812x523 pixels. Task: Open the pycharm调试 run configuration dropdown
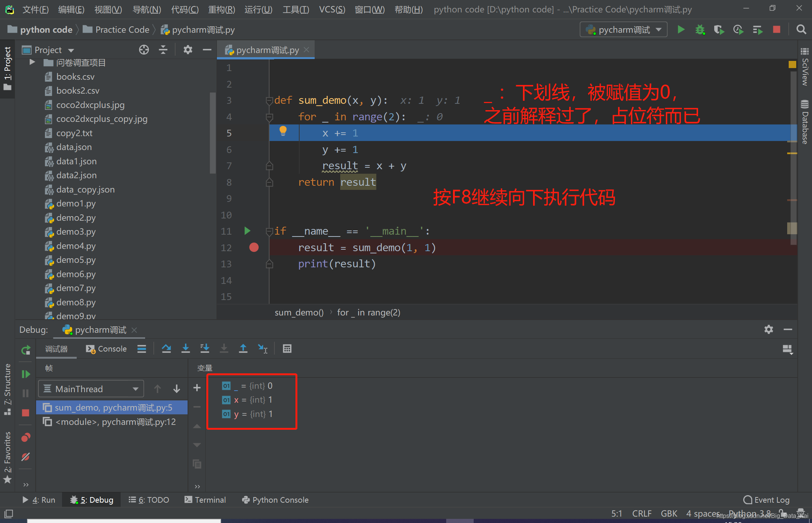click(x=623, y=30)
